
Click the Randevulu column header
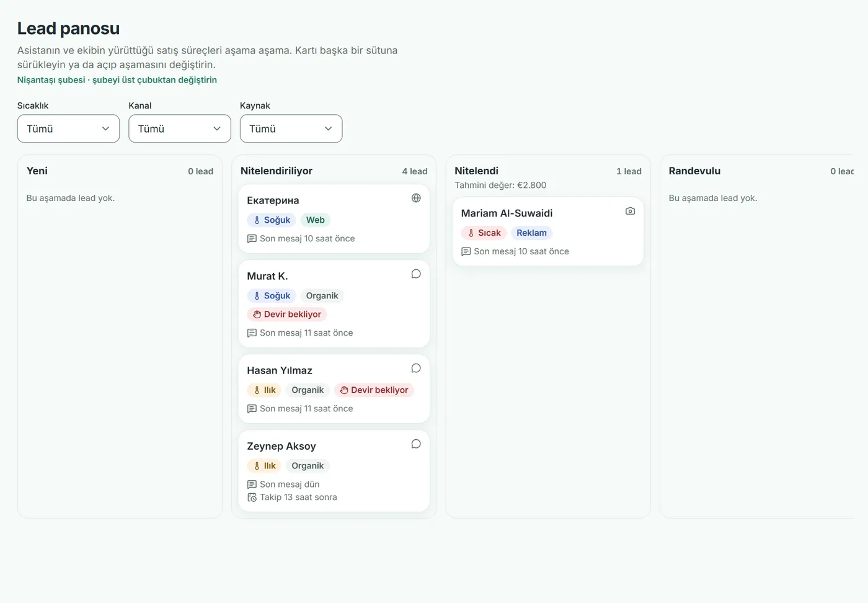(694, 171)
